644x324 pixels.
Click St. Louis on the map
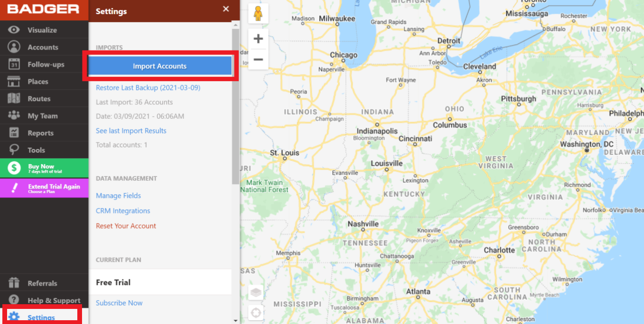click(x=284, y=153)
